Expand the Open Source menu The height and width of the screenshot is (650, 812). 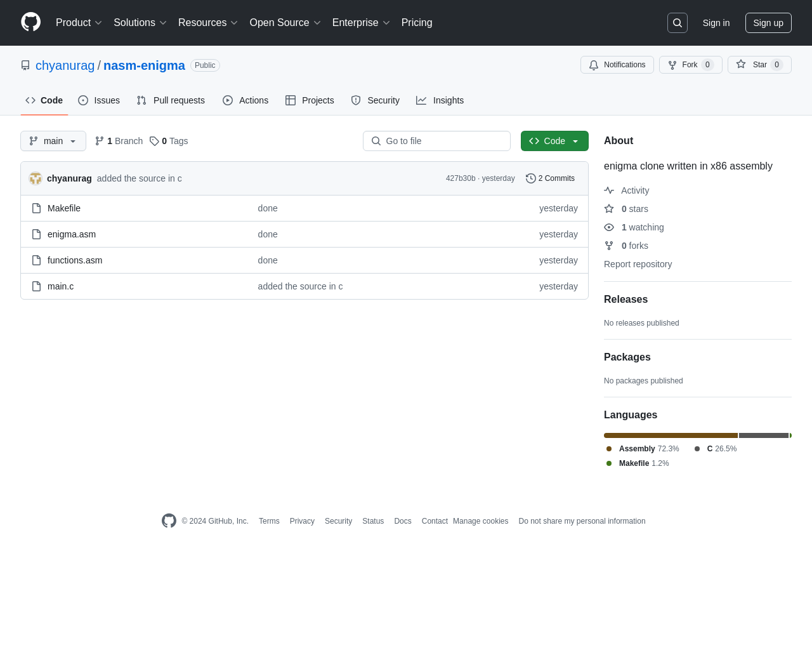pos(285,23)
